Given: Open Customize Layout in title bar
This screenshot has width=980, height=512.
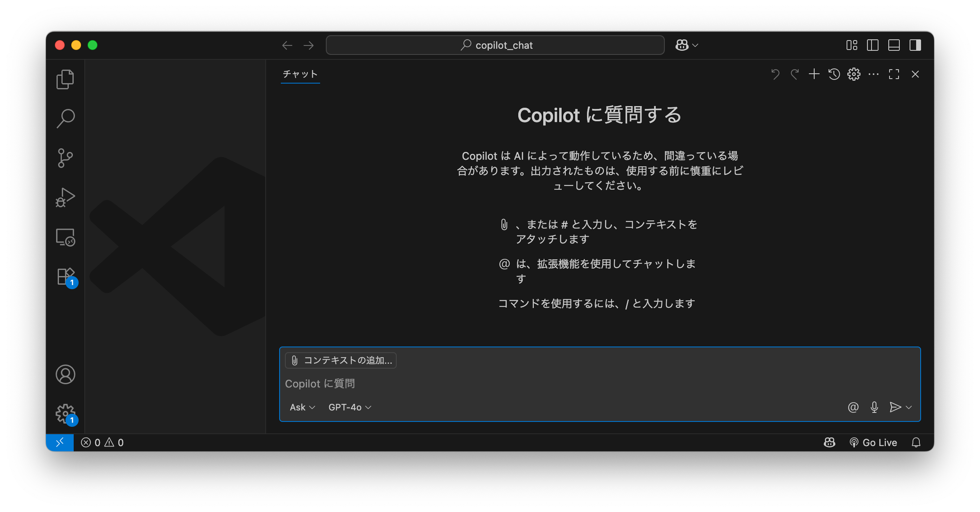Looking at the screenshot, I should point(851,45).
